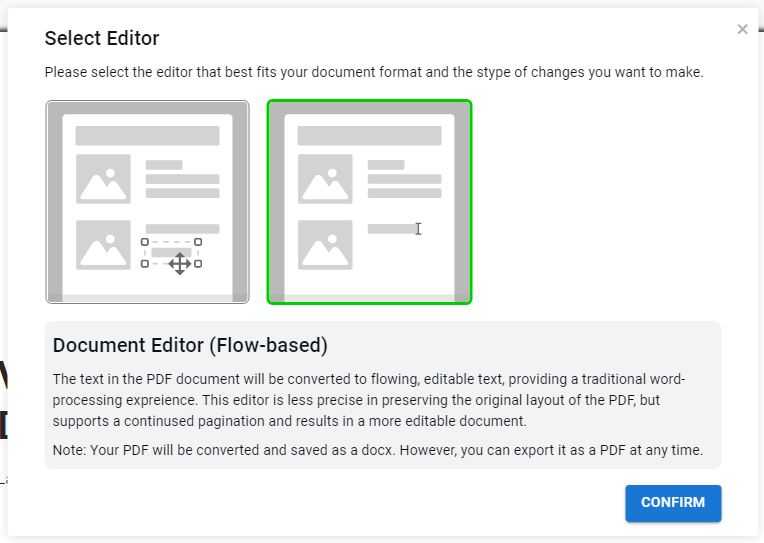The height and width of the screenshot is (543, 764).
Task: Close the Select Editor dialog
Action: [x=742, y=29]
